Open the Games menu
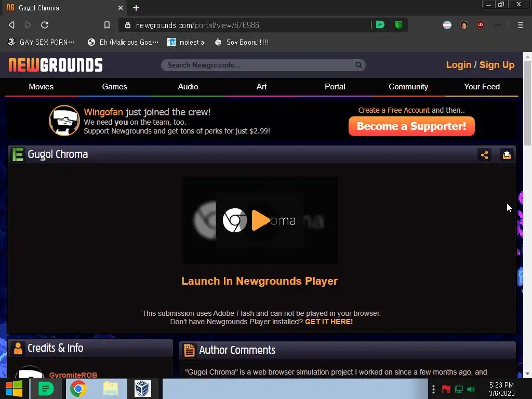 115,87
